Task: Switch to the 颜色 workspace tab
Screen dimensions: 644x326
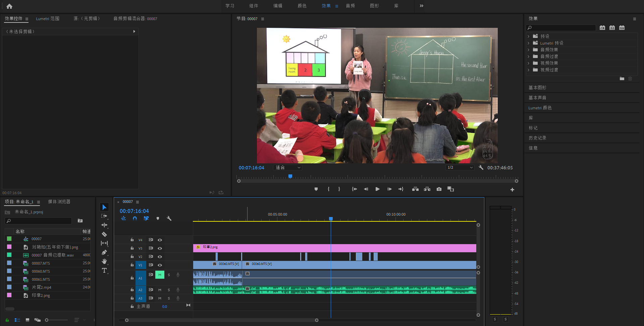Action: [302, 6]
